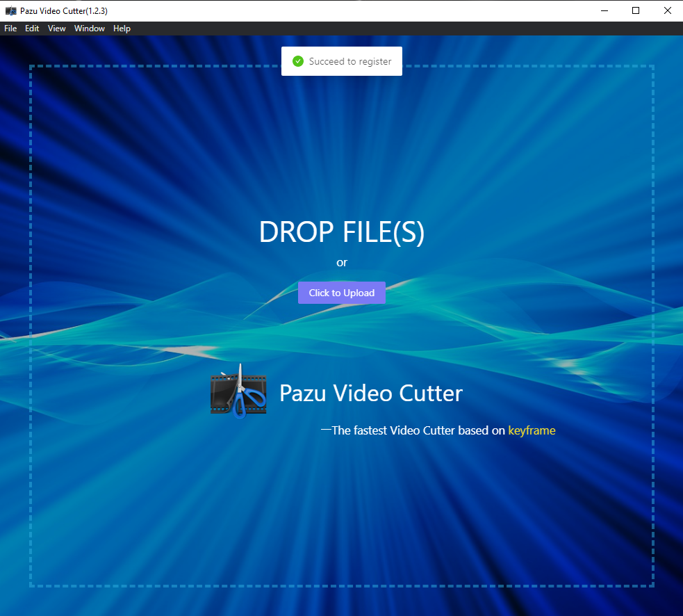
Task: Click the DROP FILE(S) heading
Action: click(341, 232)
